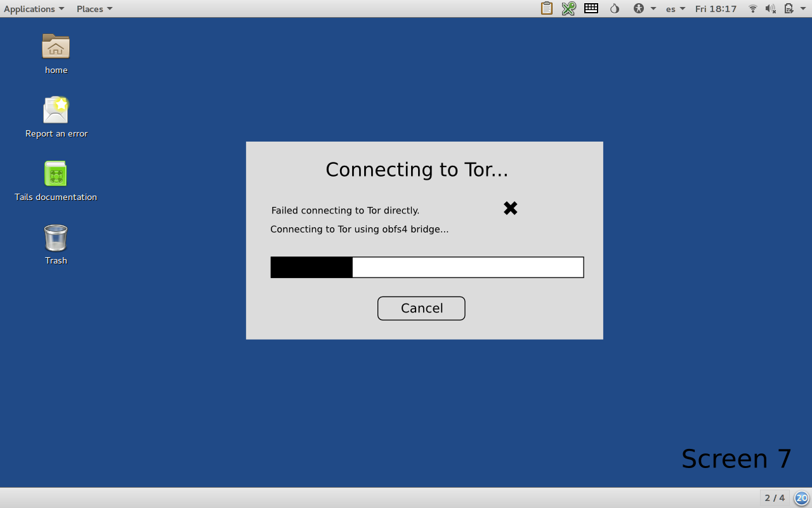Viewport: 812px width, 508px height.
Task: Open the Places menu
Action: (x=94, y=8)
